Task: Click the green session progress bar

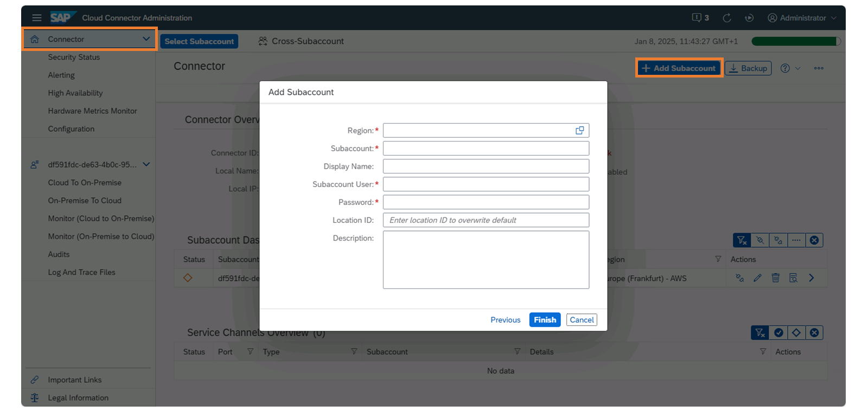Action: pyautogui.click(x=796, y=41)
